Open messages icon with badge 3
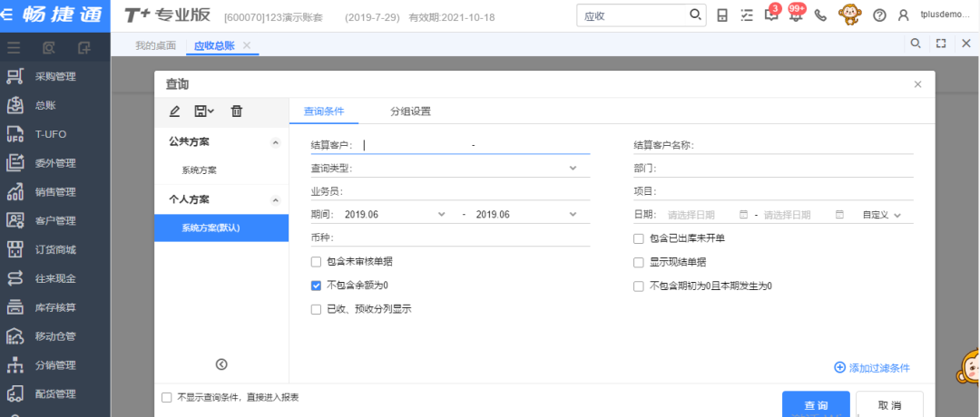 [x=771, y=15]
